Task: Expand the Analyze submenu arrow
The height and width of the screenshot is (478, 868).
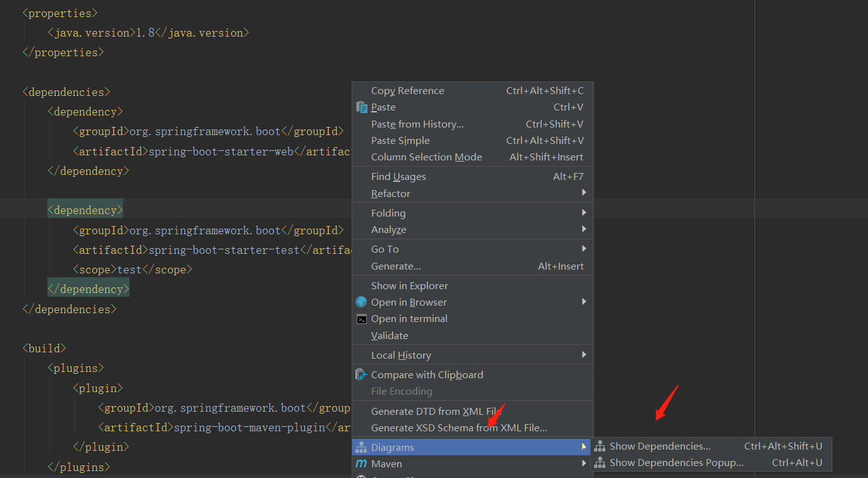Action: pos(584,229)
